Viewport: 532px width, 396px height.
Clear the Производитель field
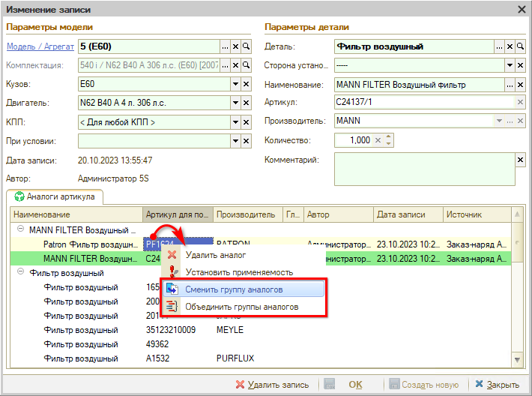click(x=520, y=121)
